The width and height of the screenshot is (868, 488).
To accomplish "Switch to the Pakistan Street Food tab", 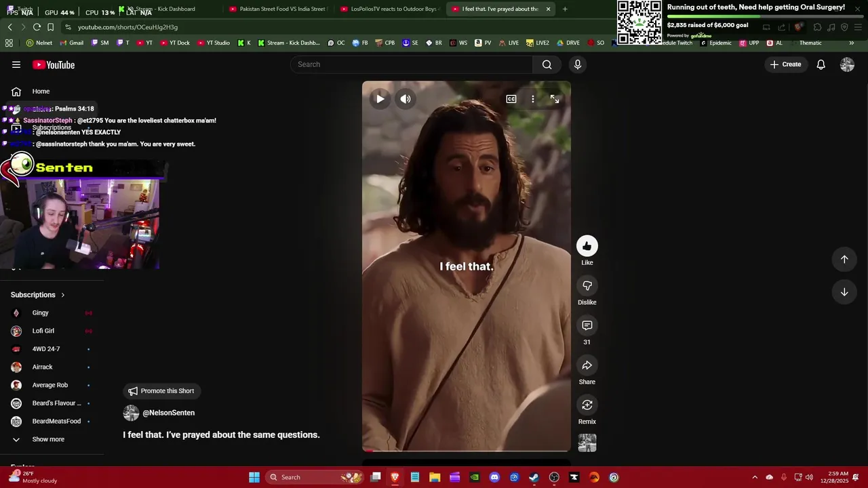I will 278,9.
